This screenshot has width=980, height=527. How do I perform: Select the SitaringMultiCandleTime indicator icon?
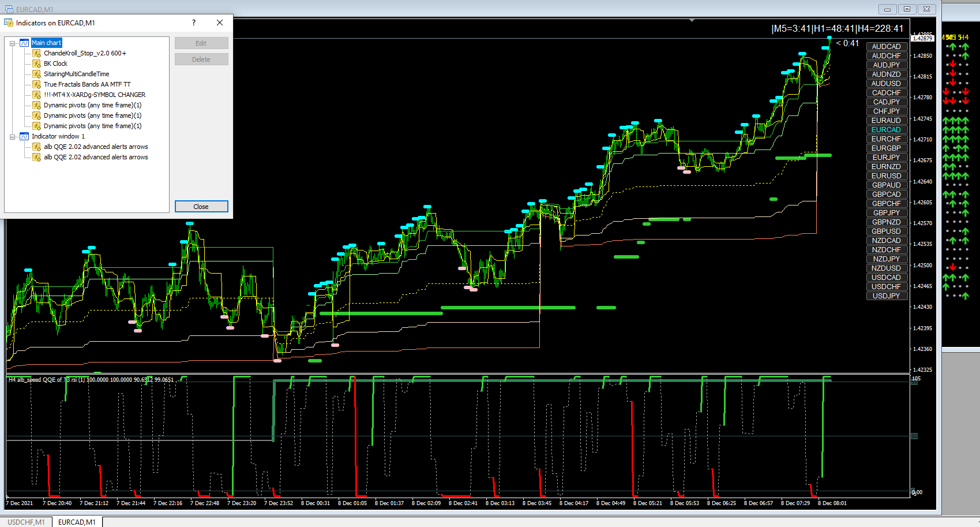pyautogui.click(x=36, y=74)
